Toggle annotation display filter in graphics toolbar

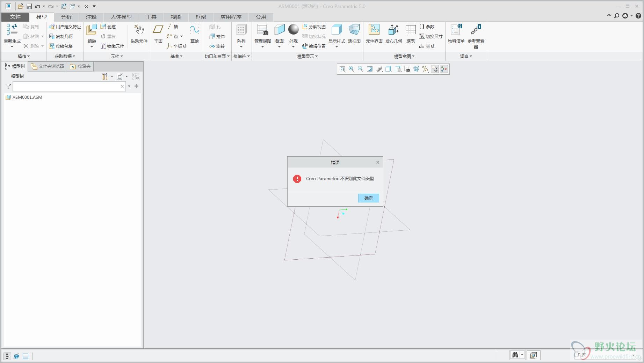pyautogui.click(x=435, y=69)
